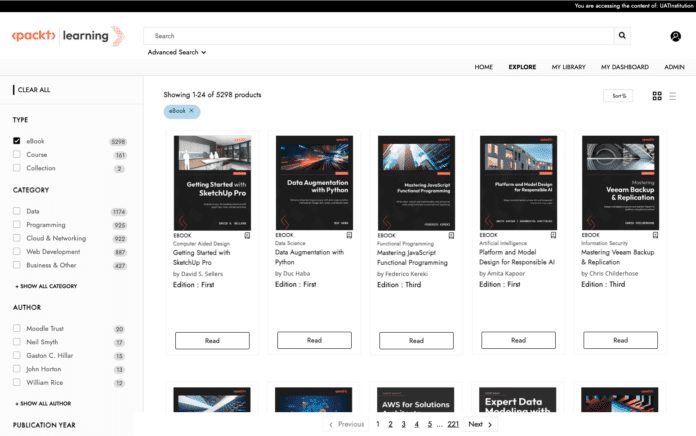Switch to grid view icon
Screen dimensions: 696x436
coord(657,96)
